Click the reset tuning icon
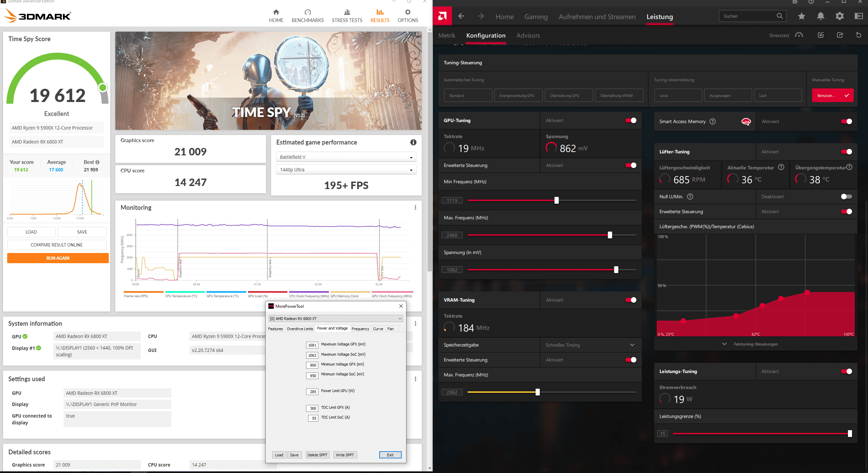The height and width of the screenshot is (473, 868). 858,35
